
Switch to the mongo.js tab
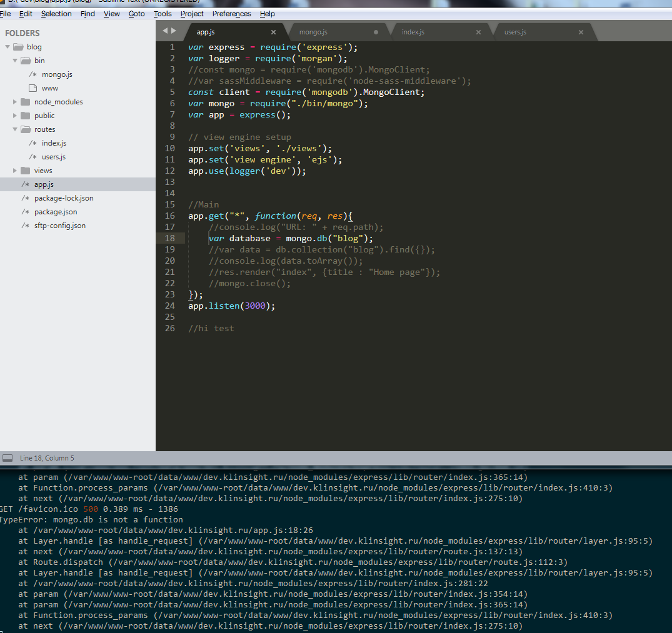click(313, 32)
